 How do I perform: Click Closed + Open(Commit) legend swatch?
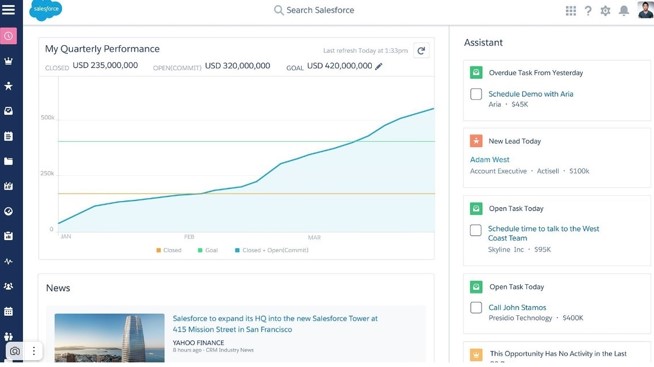click(237, 250)
